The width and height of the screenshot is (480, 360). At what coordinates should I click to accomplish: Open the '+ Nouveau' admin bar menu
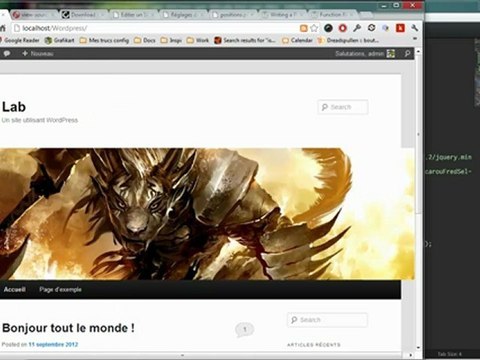coord(37,53)
